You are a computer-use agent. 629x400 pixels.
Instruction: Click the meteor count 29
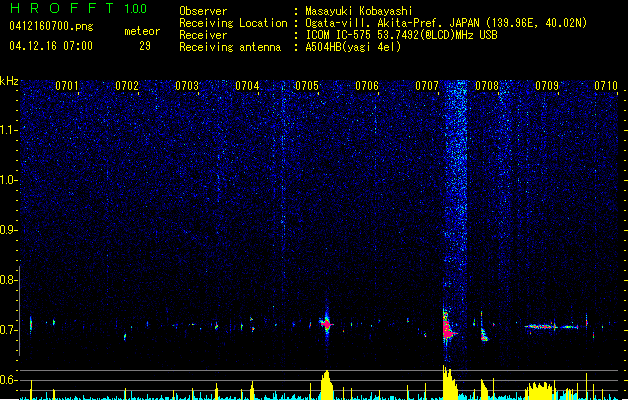point(145,46)
